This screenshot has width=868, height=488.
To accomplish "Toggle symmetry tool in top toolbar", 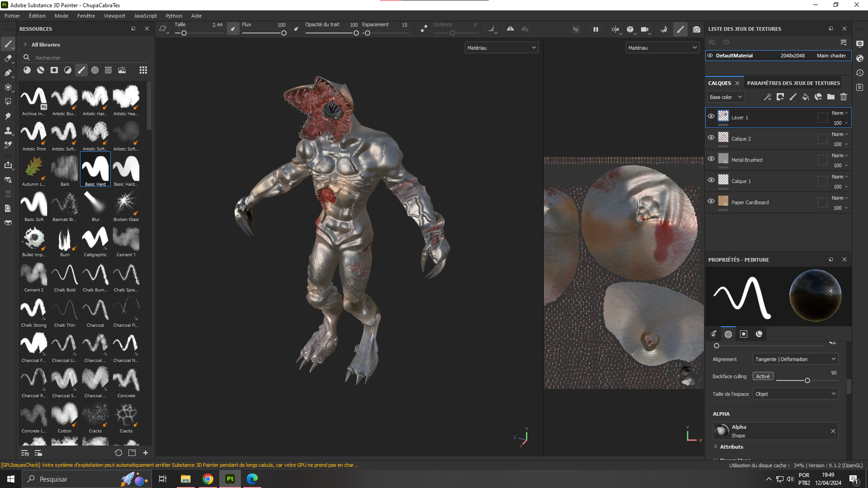I will click(x=510, y=29).
